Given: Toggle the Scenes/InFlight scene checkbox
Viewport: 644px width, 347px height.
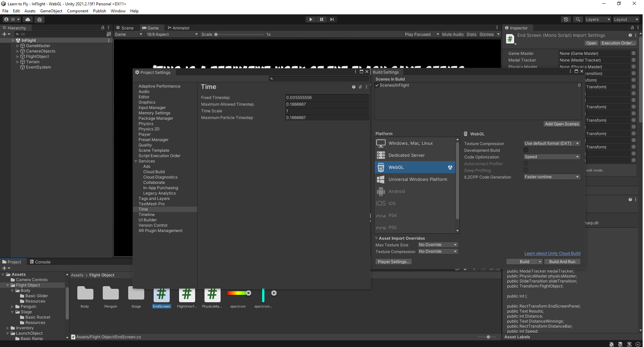Looking at the screenshot, I should [x=377, y=85].
